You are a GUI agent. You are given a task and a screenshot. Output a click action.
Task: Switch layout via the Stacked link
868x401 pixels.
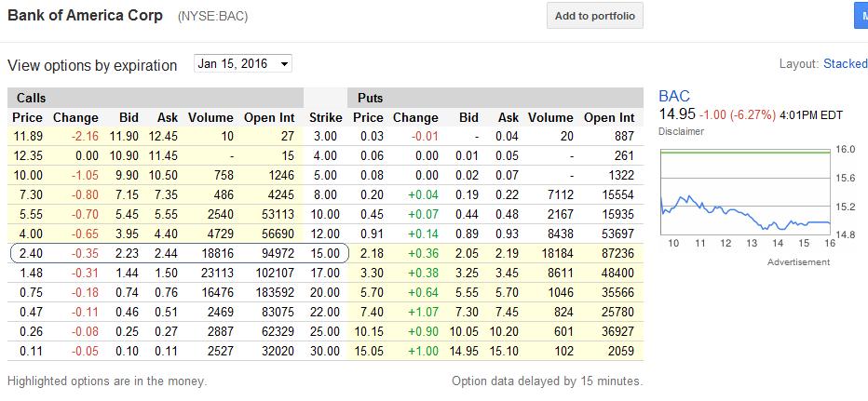(846, 63)
